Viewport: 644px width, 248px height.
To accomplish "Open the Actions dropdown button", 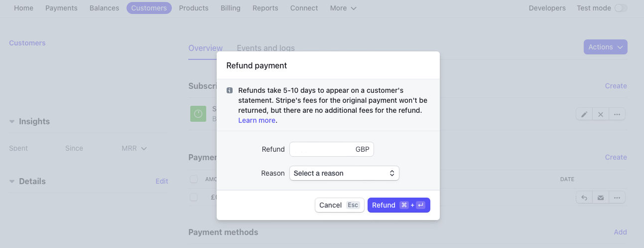I will click(x=606, y=47).
